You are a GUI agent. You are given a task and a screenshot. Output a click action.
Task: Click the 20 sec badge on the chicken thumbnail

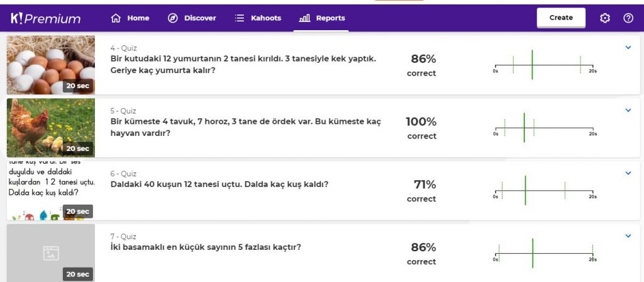coord(77,149)
